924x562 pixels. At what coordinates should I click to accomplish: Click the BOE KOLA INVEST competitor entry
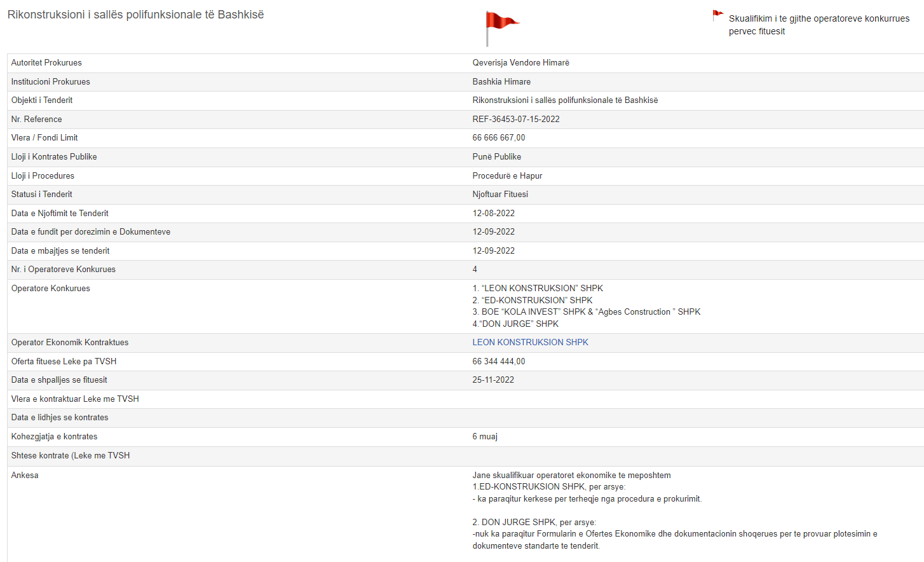point(586,312)
